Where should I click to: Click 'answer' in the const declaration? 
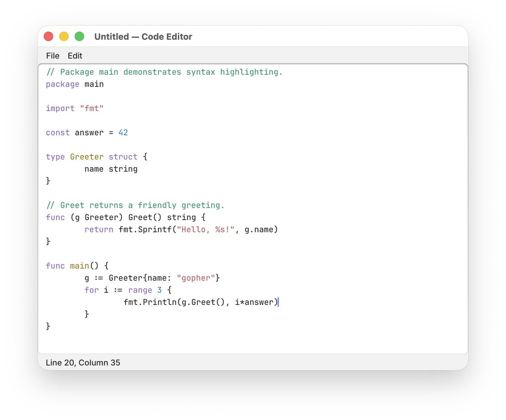[89, 133]
